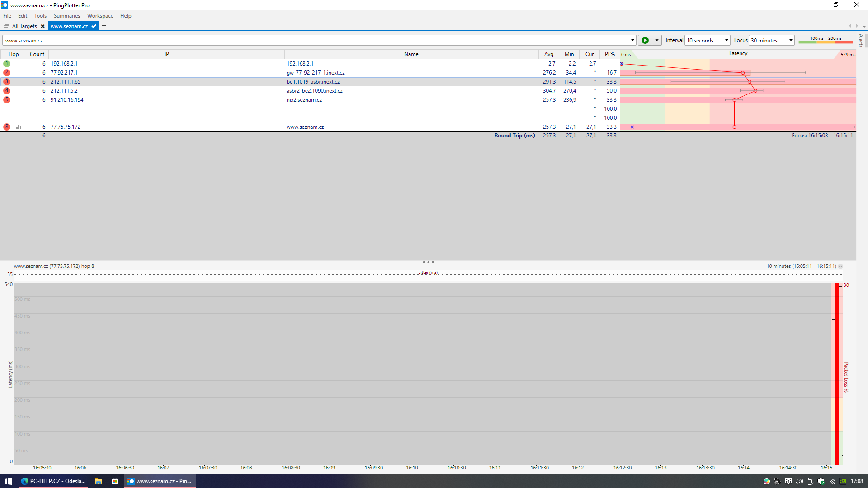Expand the Interval 10 seconds dropdown
Viewport: 868px width, 488px height.
726,41
